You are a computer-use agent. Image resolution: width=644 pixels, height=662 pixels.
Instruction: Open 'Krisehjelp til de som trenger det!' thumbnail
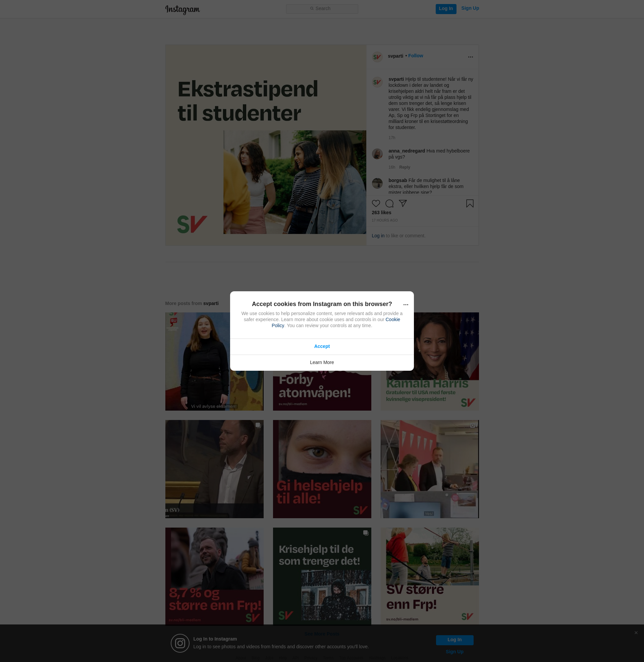tap(322, 576)
